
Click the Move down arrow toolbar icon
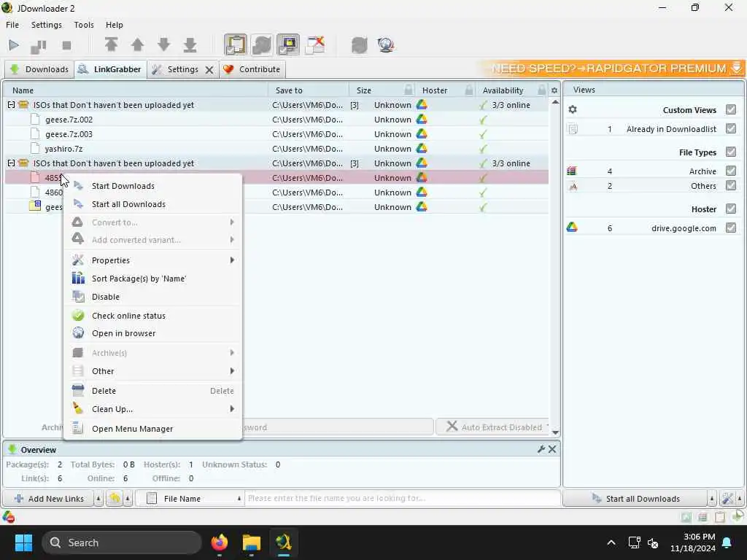164,44
